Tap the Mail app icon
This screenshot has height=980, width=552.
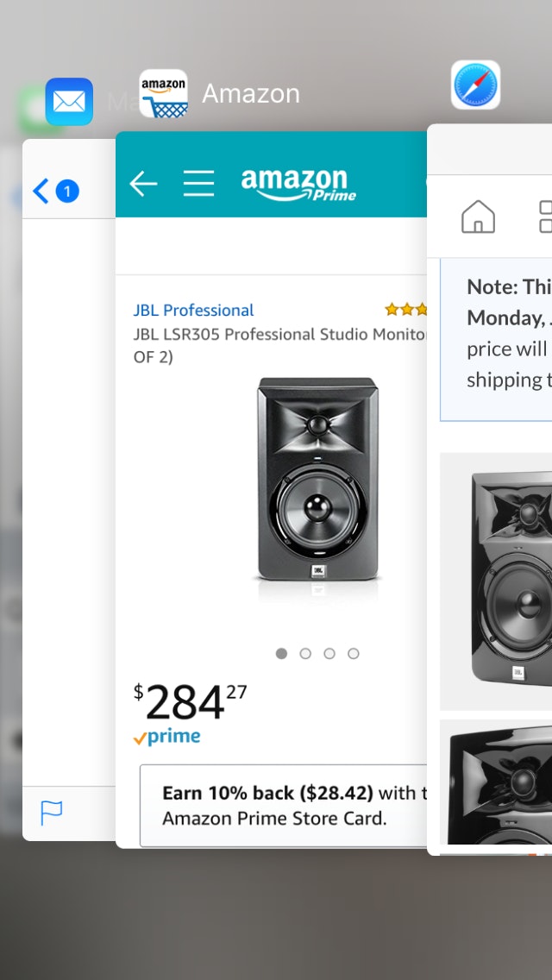69,102
